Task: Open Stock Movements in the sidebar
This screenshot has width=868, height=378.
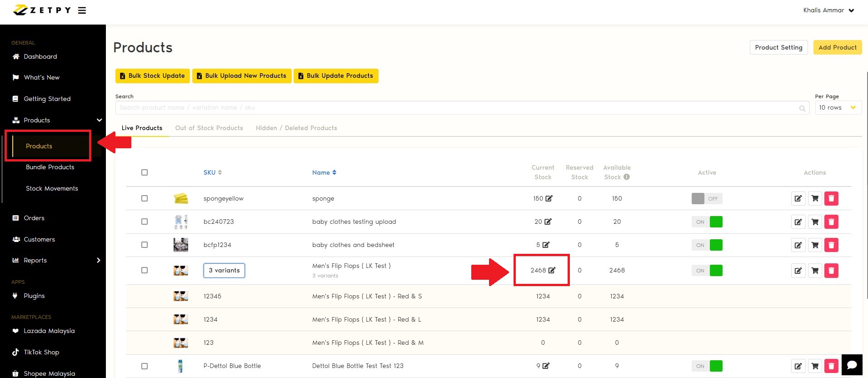Action: coord(52,188)
